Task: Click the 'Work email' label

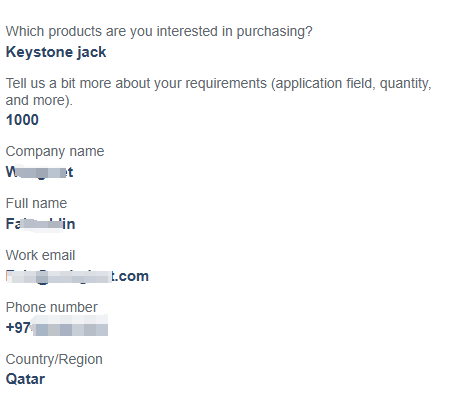Action: click(x=40, y=255)
